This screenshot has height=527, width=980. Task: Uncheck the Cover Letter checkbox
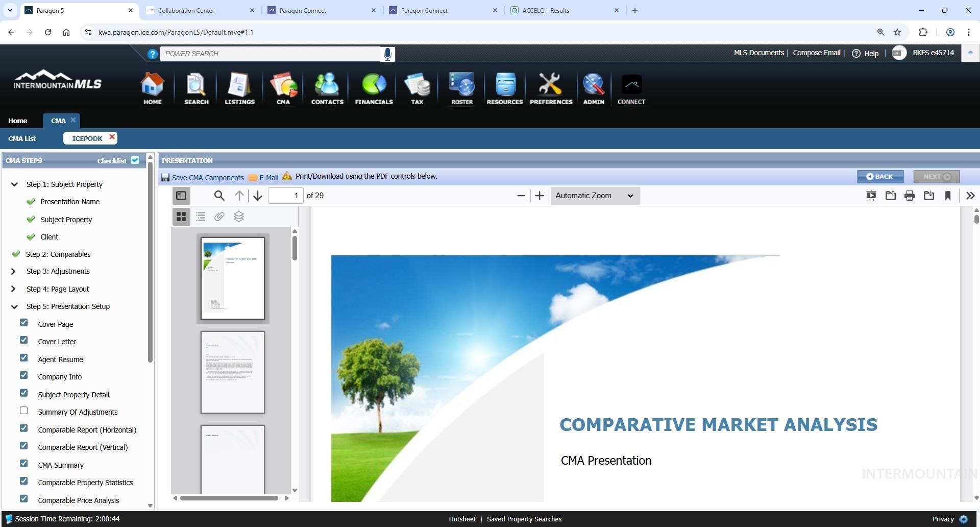[24, 340]
